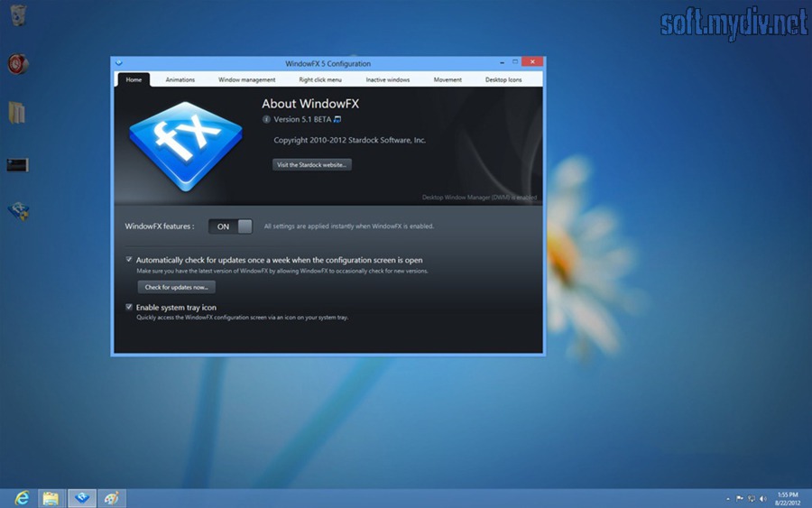Go to the Right click menu tab
The height and width of the screenshot is (508, 812).
pos(320,79)
